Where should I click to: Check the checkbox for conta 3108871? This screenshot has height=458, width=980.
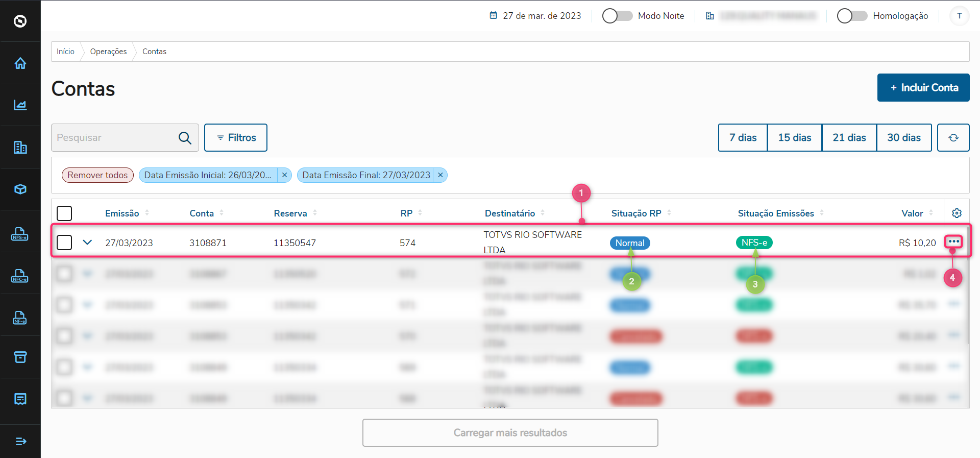point(64,242)
